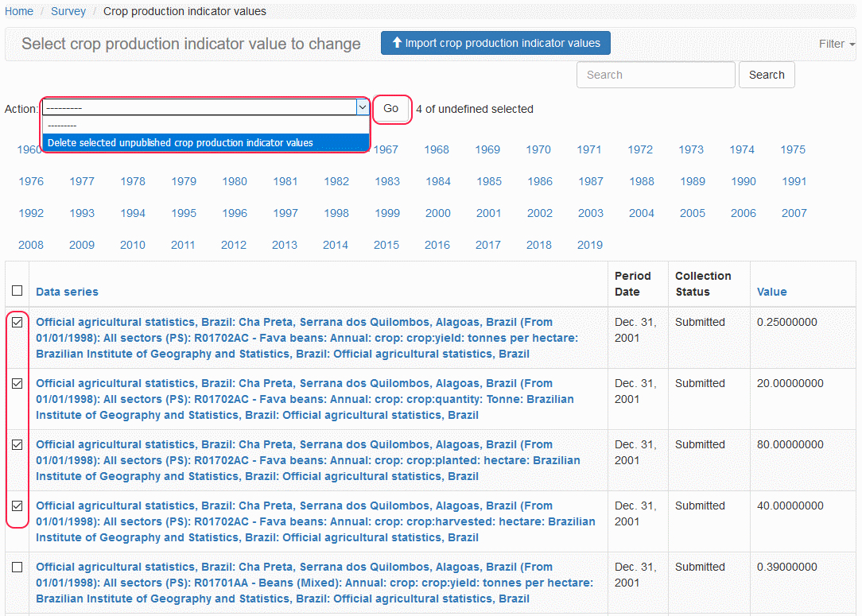
Task: Uncheck the Fava beans crop:planted row checkbox
Action: [x=17, y=444]
